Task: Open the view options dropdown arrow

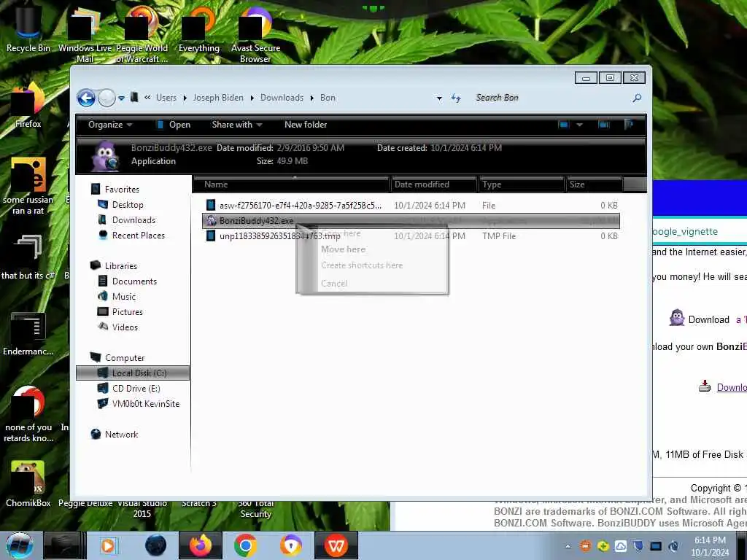Action: (x=579, y=125)
